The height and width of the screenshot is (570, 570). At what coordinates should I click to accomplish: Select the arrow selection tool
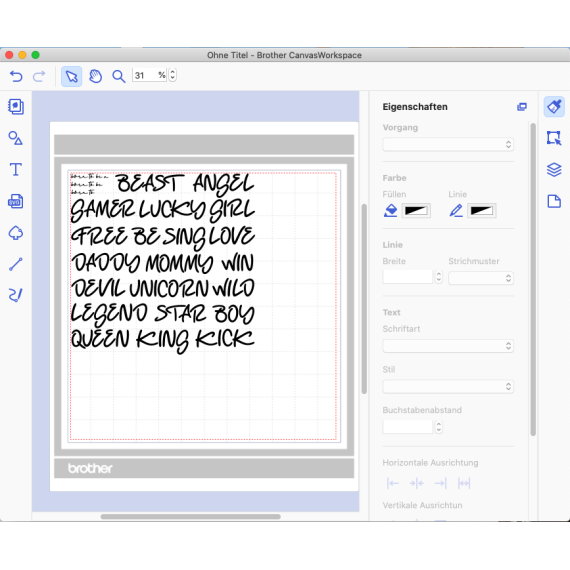pos(72,76)
